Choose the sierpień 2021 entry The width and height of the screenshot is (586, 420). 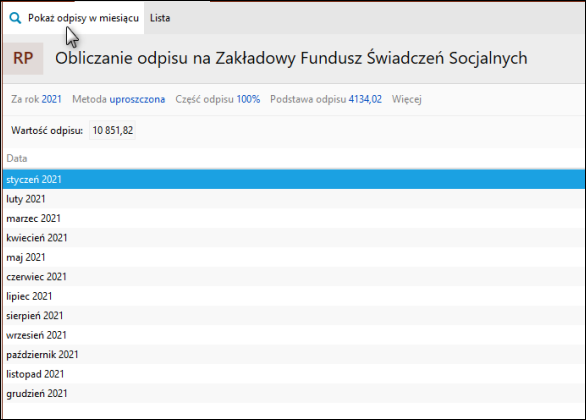click(294, 315)
